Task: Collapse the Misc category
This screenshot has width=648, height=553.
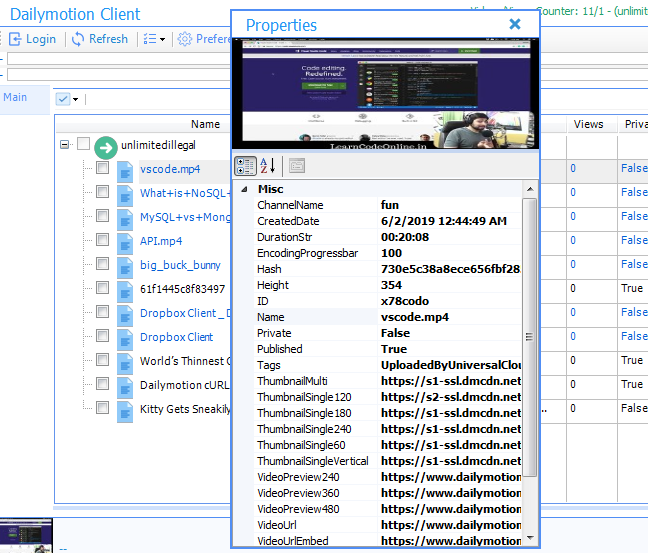Action: pyautogui.click(x=244, y=189)
